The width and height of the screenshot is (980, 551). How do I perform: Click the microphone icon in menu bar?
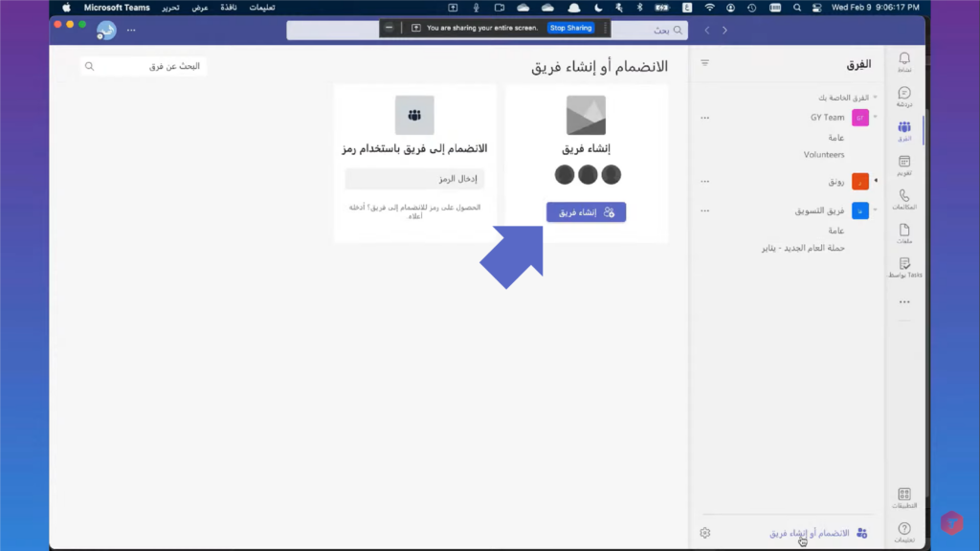pos(477,8)
